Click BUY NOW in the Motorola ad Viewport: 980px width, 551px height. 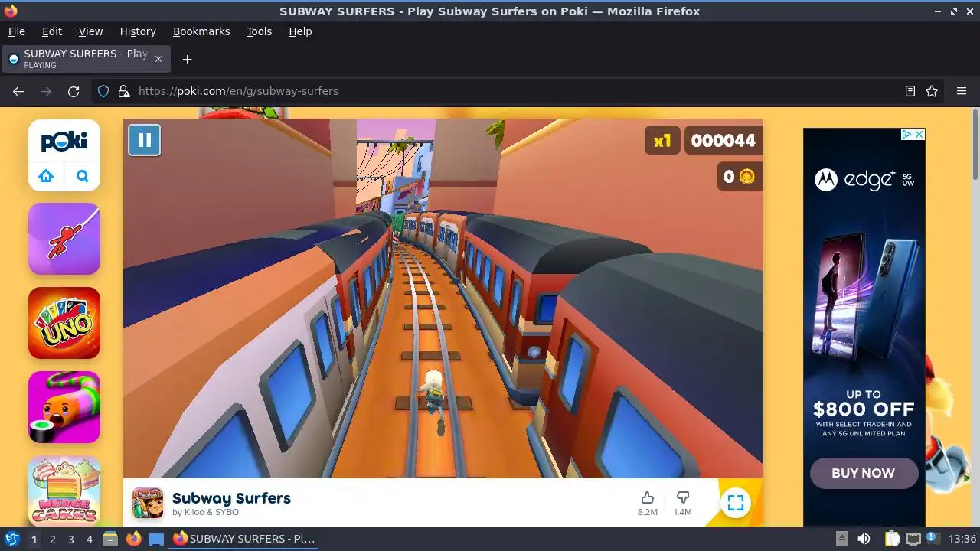[864, 473]
